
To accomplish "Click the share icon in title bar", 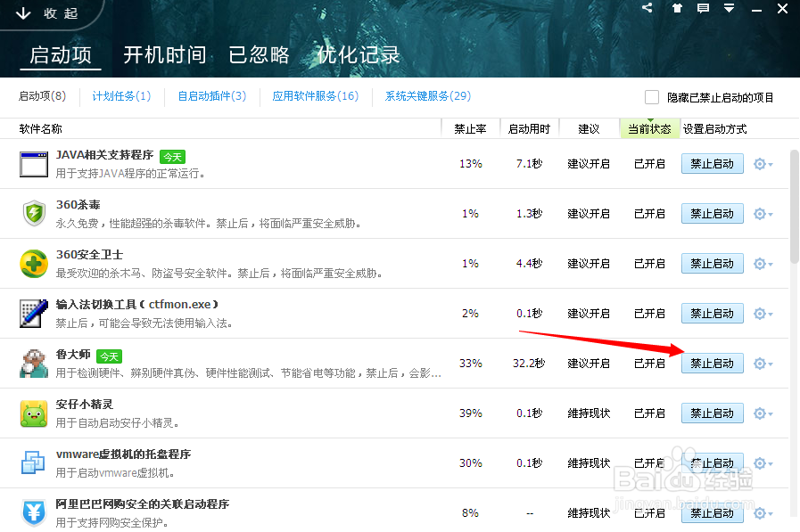I will click(x=647, y=8).
